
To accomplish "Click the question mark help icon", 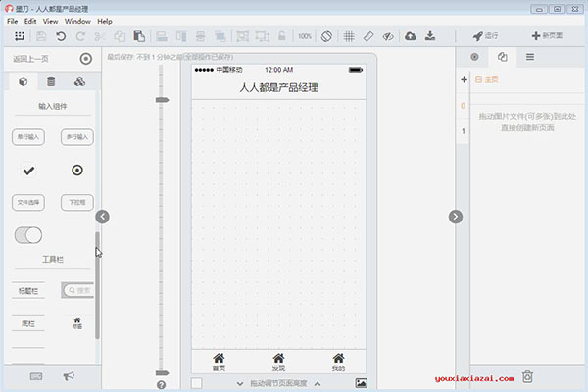I will tap(162, 385).
